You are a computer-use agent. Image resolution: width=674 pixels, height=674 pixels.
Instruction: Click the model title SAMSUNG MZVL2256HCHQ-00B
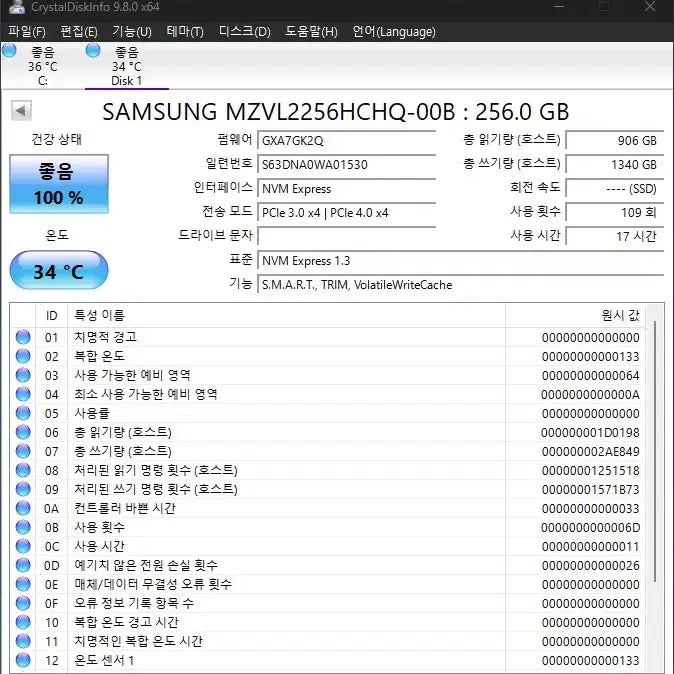tap(279, 111)
